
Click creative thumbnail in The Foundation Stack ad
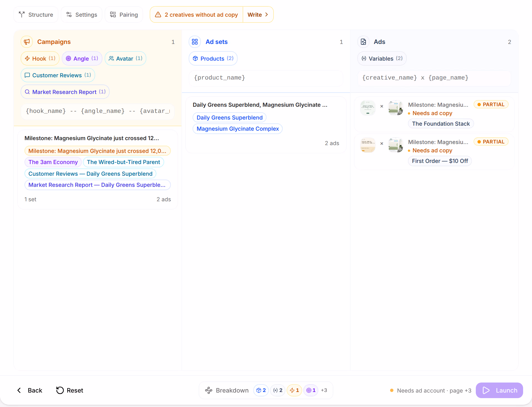(x=368, y=108)
